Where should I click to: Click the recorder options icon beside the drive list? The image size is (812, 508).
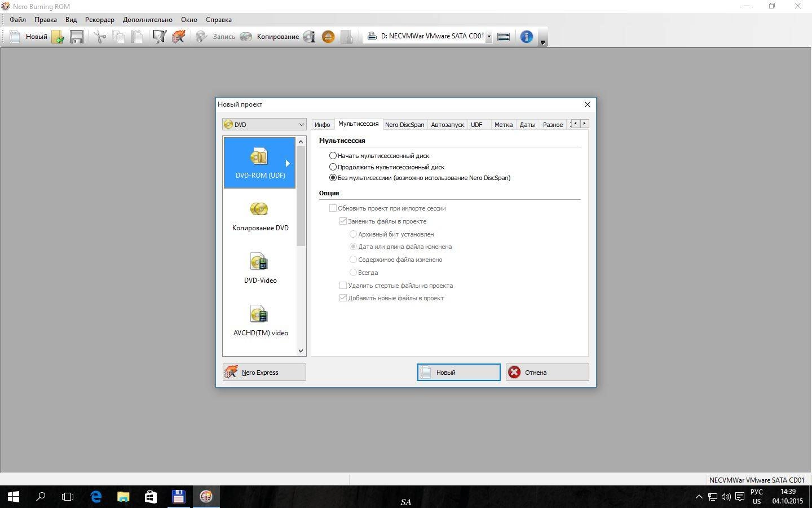click(x=504, y=37)
